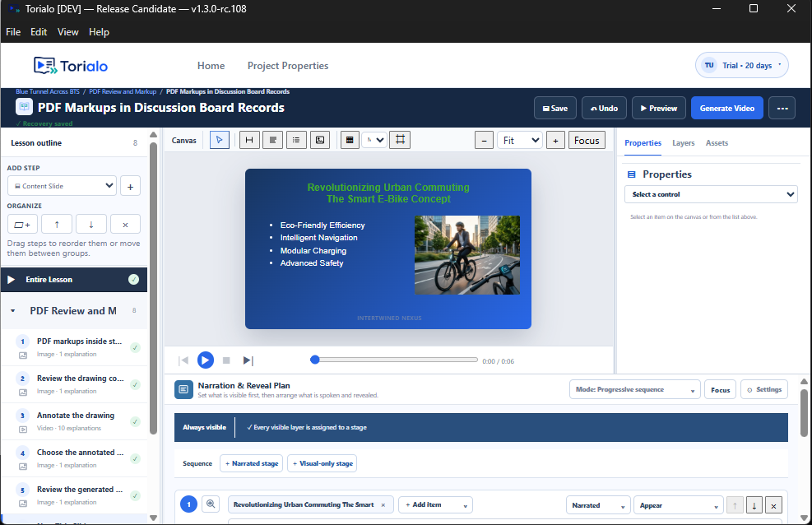
Task: Toggle the canvas grid frame tool
Action: tap(401, 140)
